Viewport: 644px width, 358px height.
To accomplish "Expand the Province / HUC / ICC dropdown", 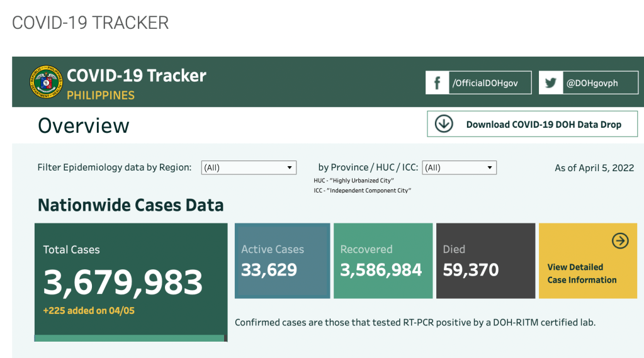I will tap(459, 168).
